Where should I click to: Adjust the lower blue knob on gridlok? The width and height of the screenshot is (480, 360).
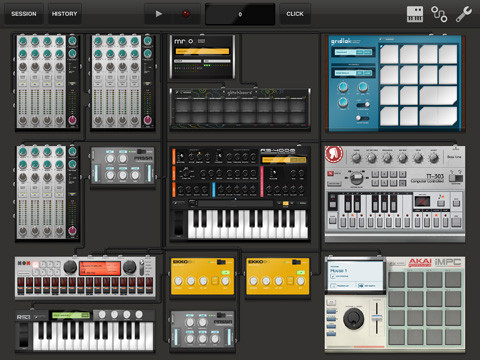pyautogui.click(x=343, y=102)
